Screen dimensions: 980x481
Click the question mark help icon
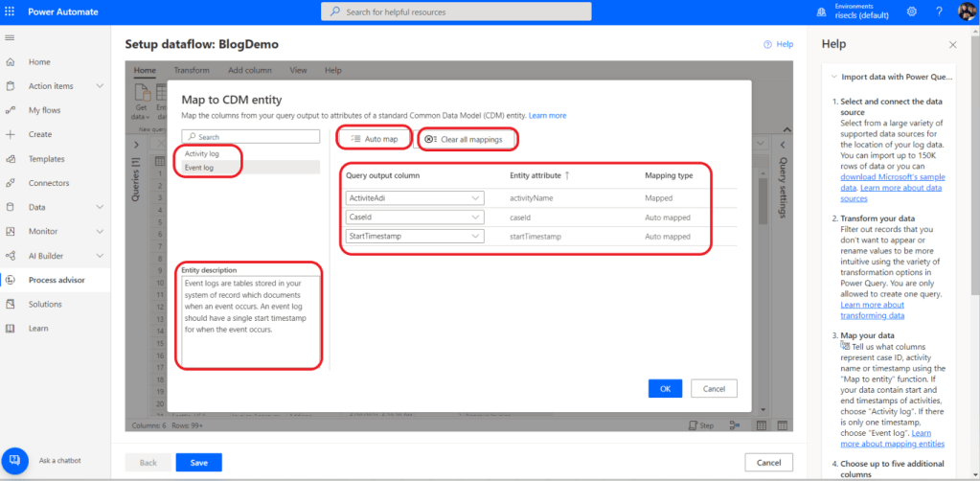coord(939,11)
